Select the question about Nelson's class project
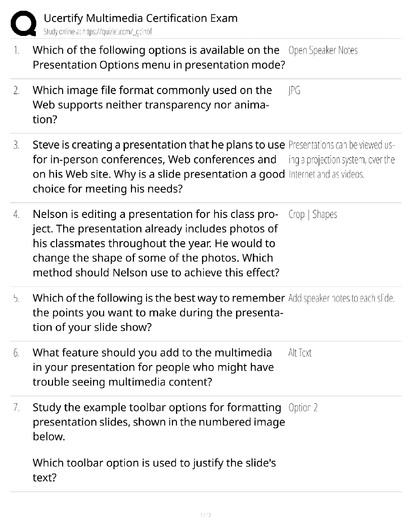 point(156,243)
